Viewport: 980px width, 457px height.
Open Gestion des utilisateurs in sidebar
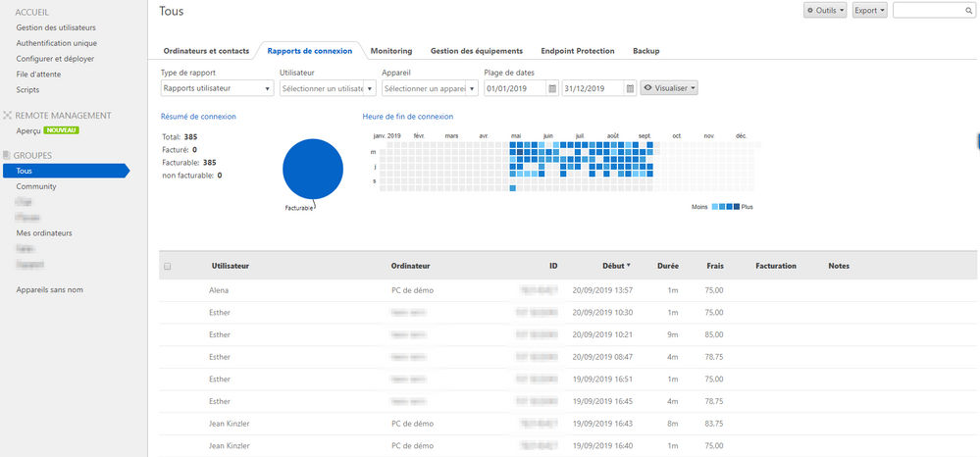click(56, 27)
